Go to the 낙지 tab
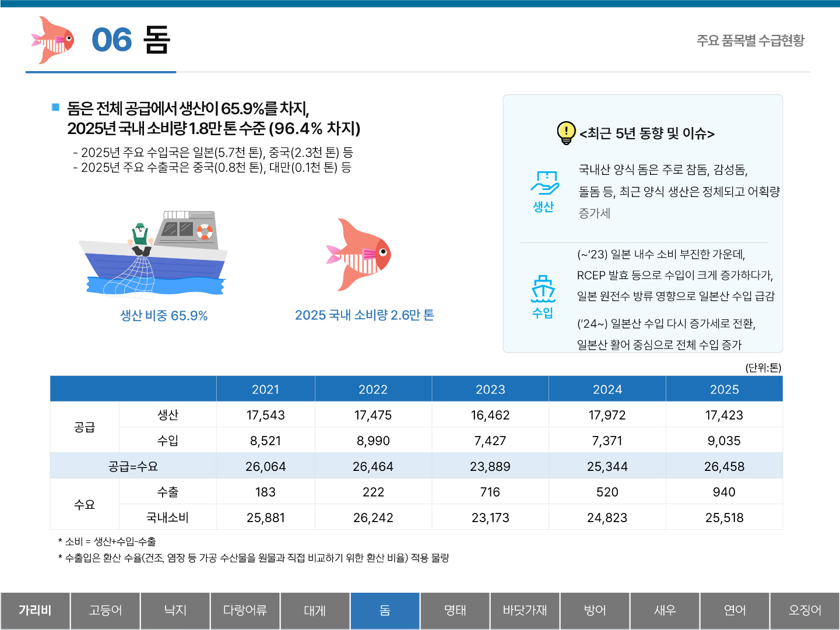 (x=175, y=610)
